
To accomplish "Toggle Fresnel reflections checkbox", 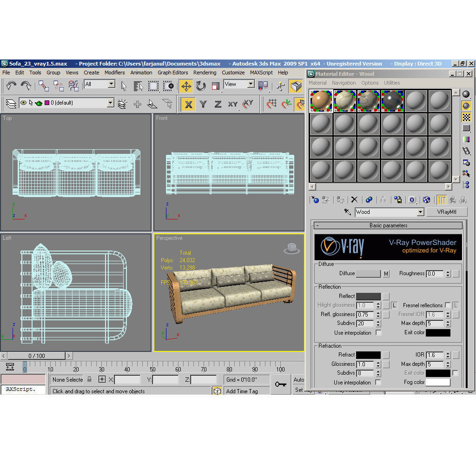I will (x=448, y=305).
